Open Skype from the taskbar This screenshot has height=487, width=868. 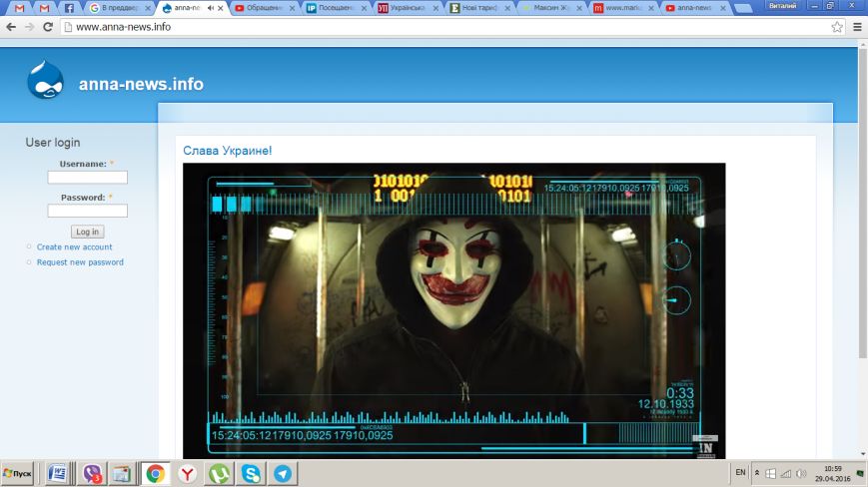[x=251, y=474]
